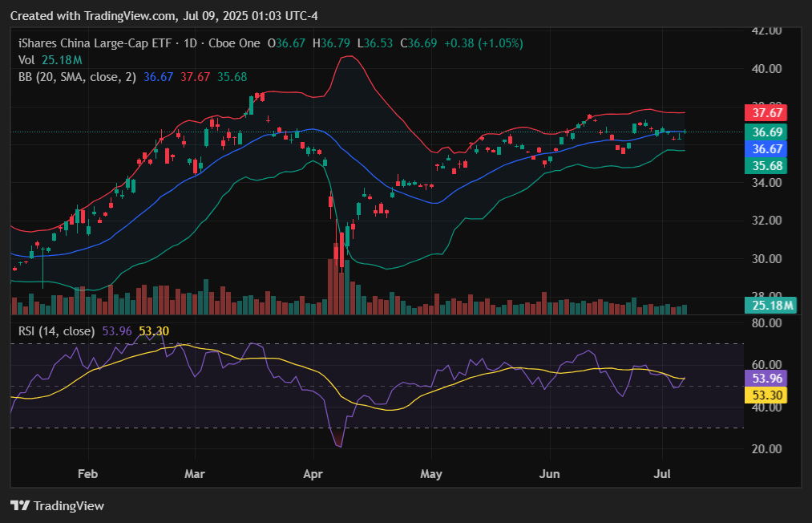Click the 'Created with TradingView.com' caption
The image size is (812, 523).
[93, 16]
